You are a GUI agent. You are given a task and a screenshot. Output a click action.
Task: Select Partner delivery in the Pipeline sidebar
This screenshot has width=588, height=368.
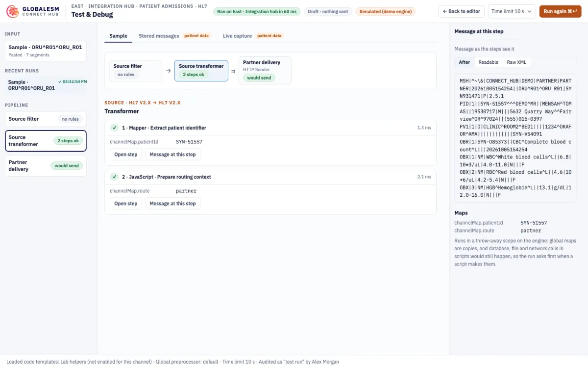46,166
